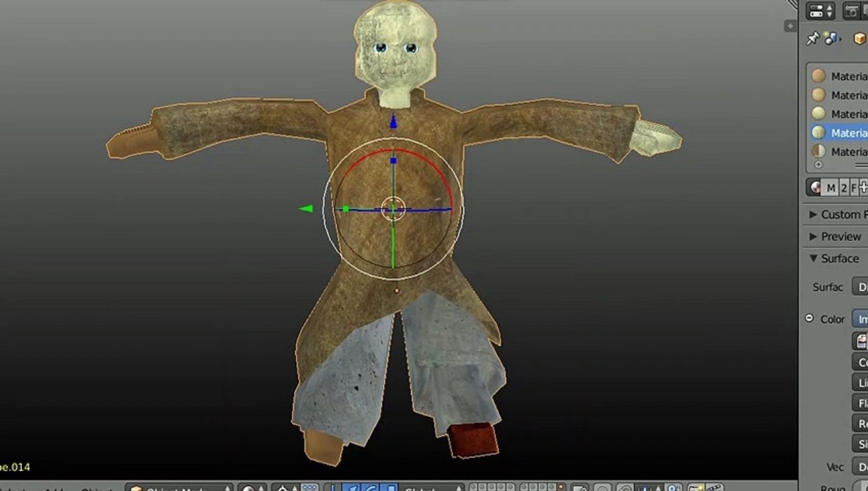Add new material with plus button
This screenshot has width=868, height=491.
[x=863, y=188]
